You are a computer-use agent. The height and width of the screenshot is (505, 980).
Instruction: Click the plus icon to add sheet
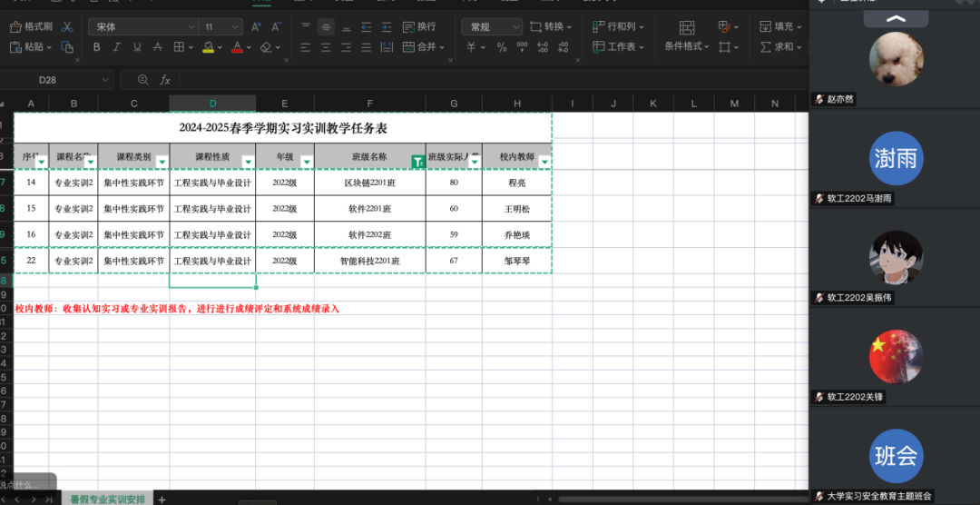pos(162,500)
